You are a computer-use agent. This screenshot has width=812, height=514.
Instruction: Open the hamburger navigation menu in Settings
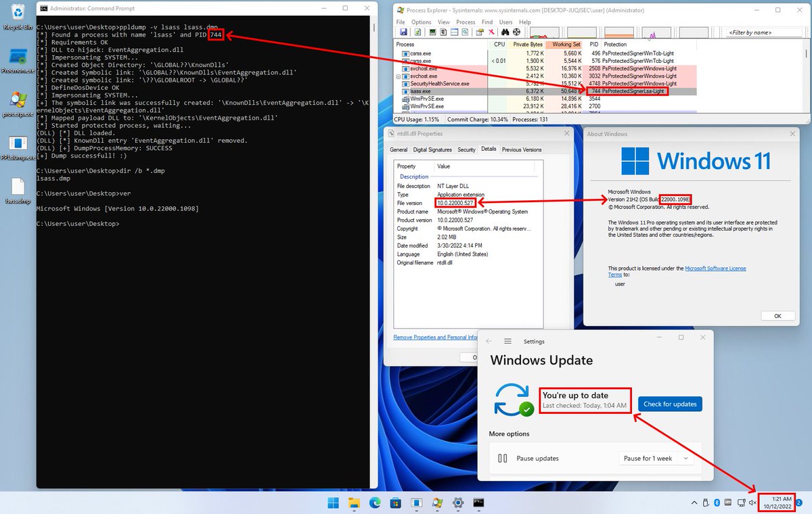[x=507, y=342]
